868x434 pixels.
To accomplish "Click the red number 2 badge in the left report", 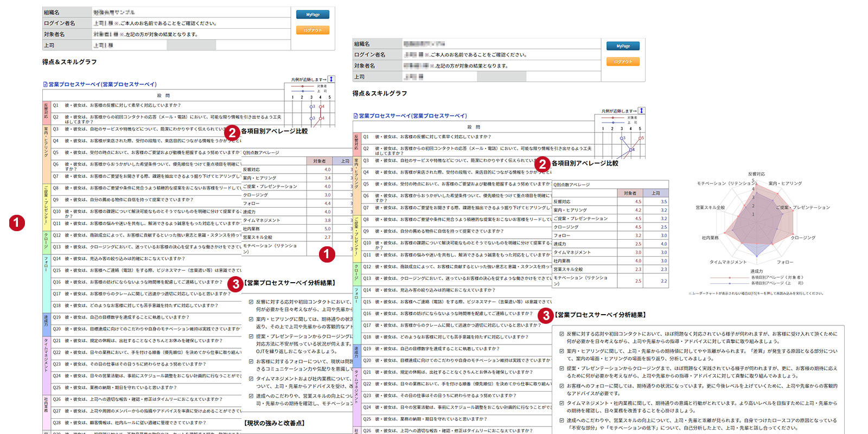I will pos(232,132).
